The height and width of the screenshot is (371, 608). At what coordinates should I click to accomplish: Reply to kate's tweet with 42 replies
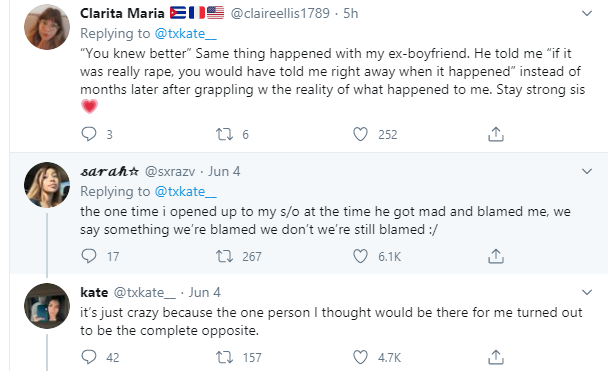[89, 357]
